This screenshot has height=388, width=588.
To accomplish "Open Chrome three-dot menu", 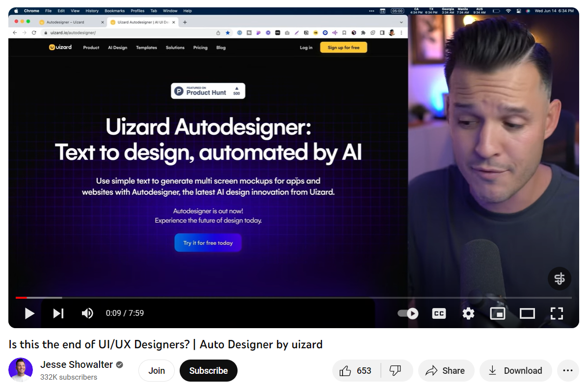I will (x=401, y=32).
